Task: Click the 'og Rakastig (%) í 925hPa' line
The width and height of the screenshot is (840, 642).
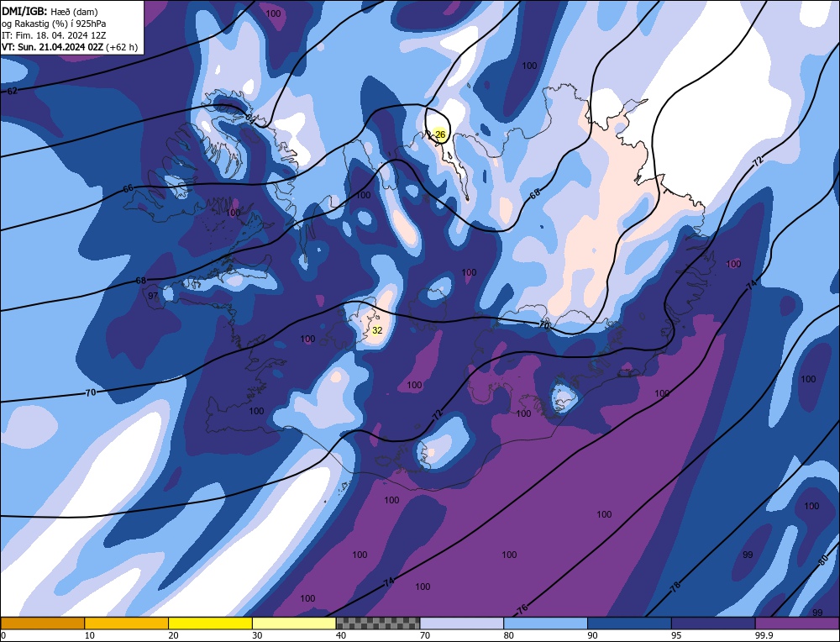Action: click(54, 24)
